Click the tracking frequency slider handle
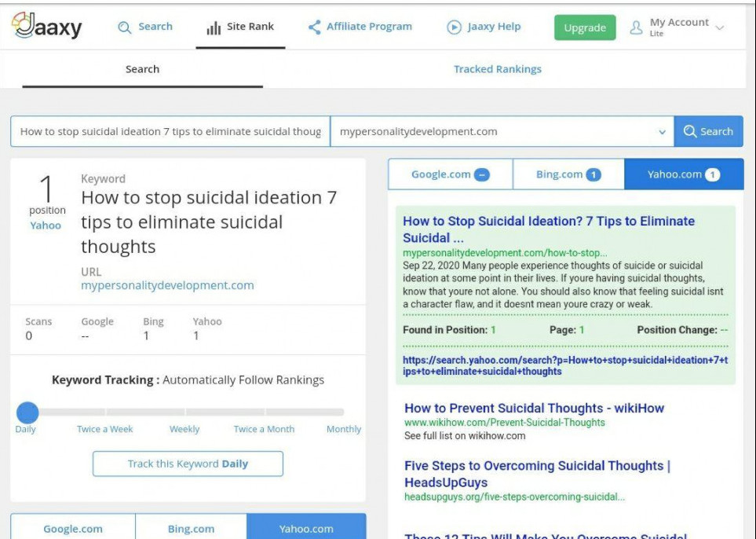Screen dimensions: 756x539 [27, 412]
